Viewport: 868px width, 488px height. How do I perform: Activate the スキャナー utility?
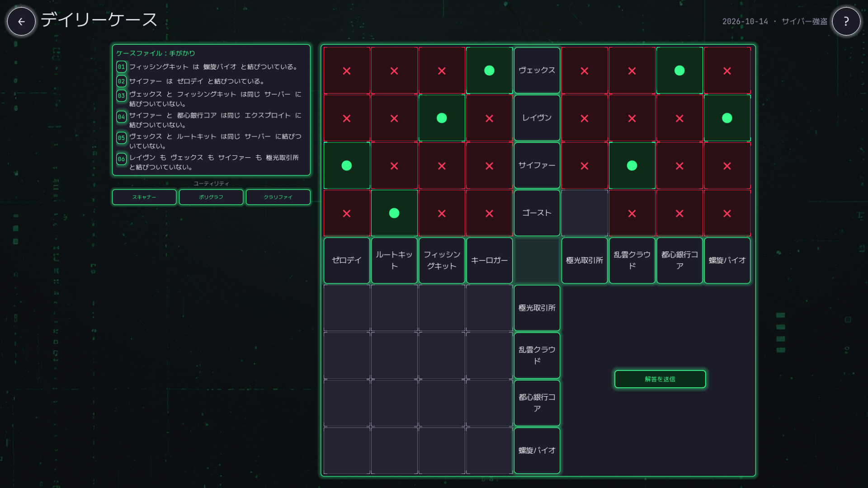click(144, 197)
